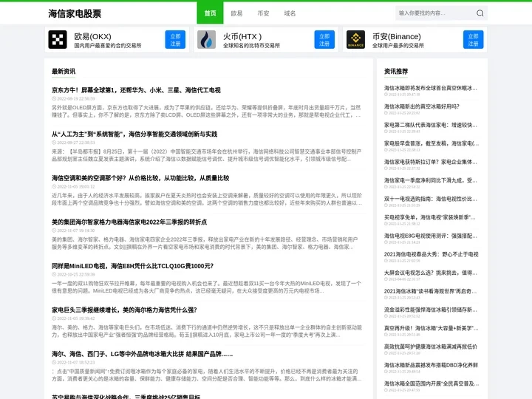Click clock icon beside date 2022-08-19
The image size is (532, 399).
[x=54, y=99]
